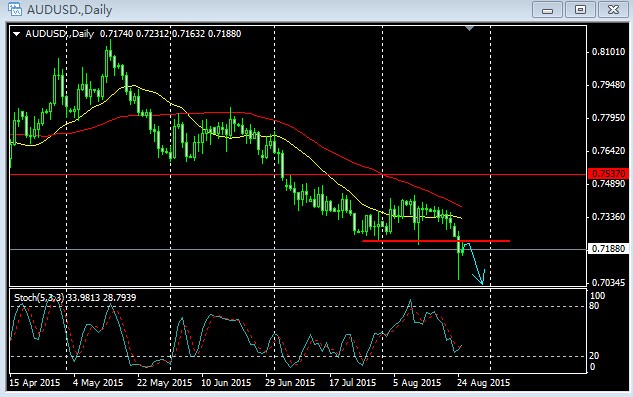This screenshot has width=633, height=397.
Task: Click the 24 Aug 2015 date label
Action: point(483,382)
